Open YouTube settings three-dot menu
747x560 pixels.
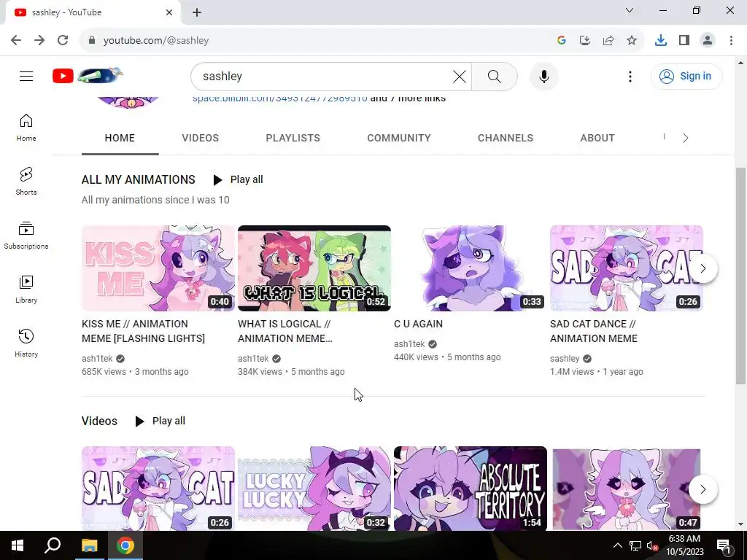coord(630,76)
